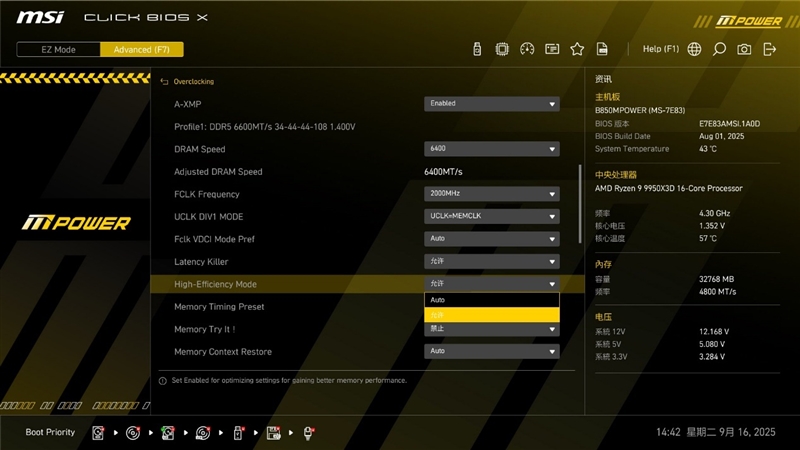Open the profile file document icon

(602, 49)
